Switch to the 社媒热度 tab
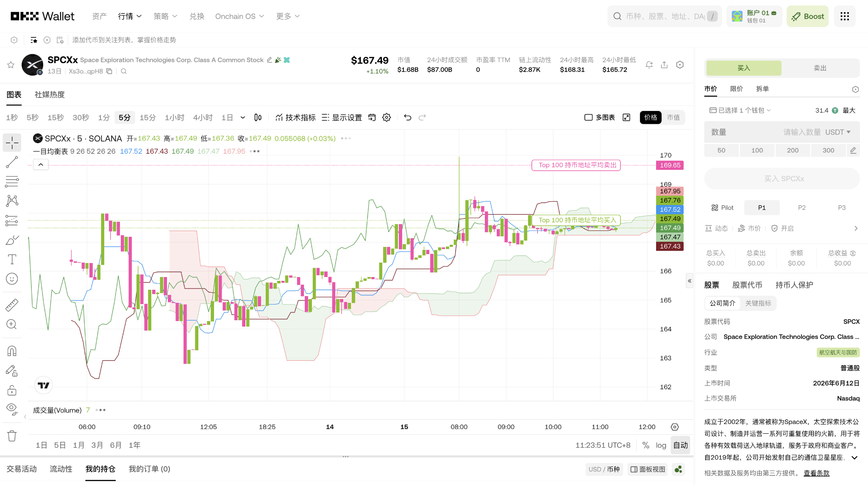868x485 pixels. [50, 94]
